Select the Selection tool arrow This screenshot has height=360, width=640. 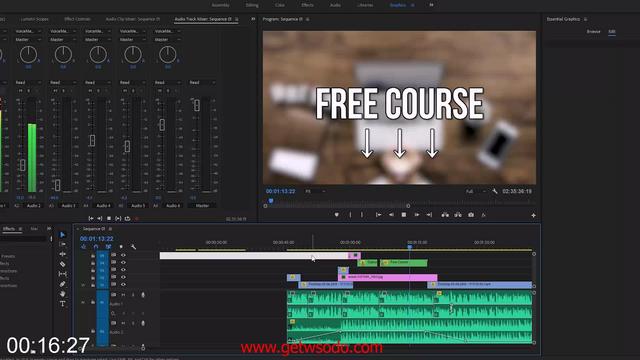(62, 235)
